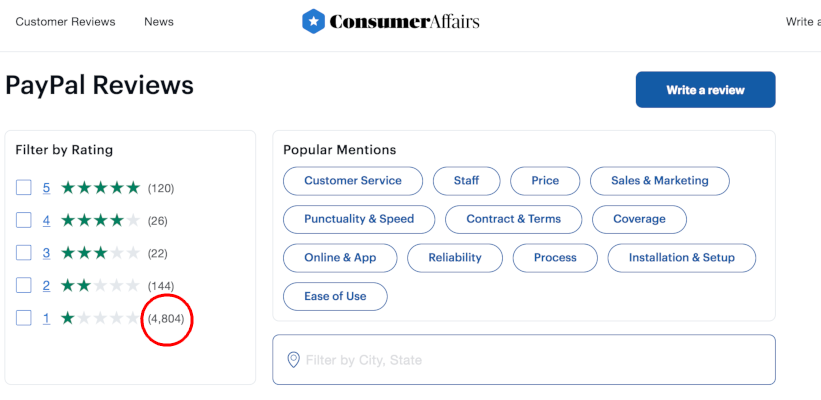Open the 1 star rating number link
821x400 pixels.
coord(46,319)
